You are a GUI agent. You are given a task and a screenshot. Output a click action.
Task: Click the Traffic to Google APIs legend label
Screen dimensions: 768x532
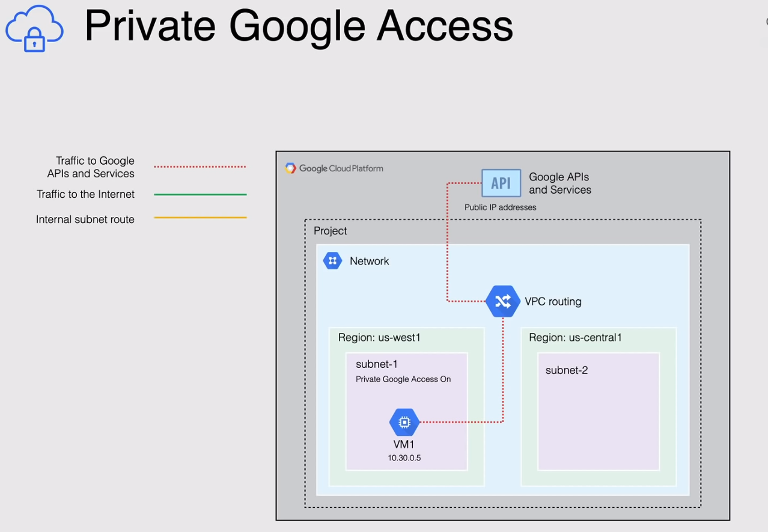coord(91,167)
